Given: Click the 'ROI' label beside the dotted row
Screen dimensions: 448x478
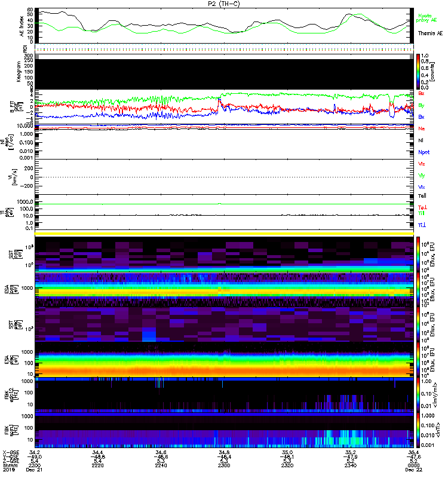Looking at the screenshot, I should (x=25, y=49).
